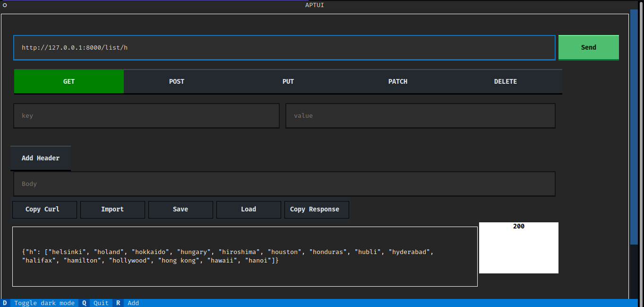Click the Add Header button
Screen dimensions: 644x307
coord(41,158)
